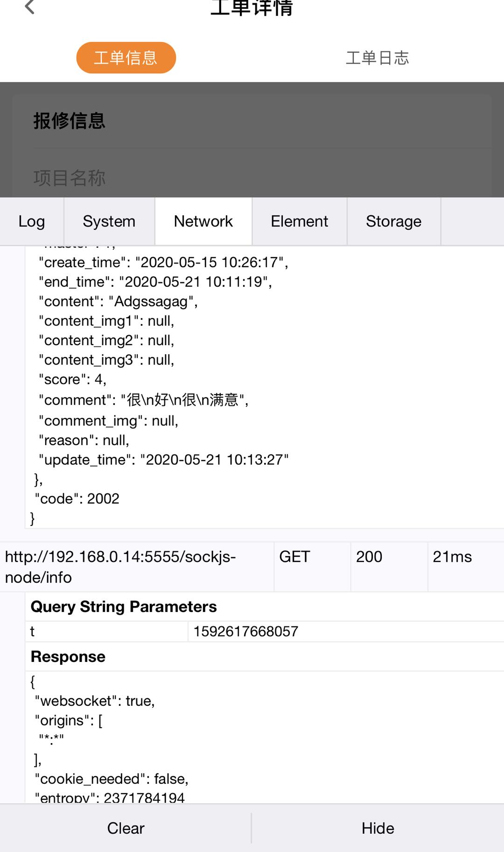This screenshot has width=504, height=852.
Task: Collapse the Query String Parameters section
Action: pyautogui.click(x=123, y=606)
